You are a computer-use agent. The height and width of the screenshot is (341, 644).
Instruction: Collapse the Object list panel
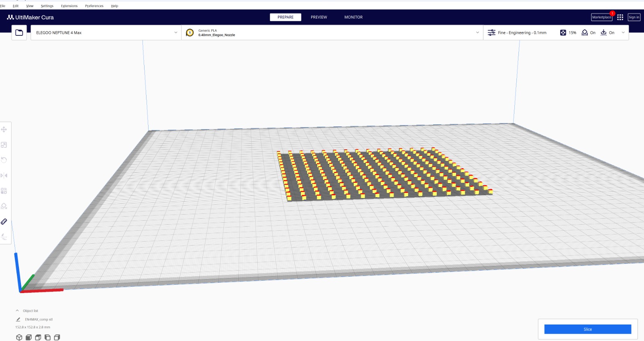(17, 311)
